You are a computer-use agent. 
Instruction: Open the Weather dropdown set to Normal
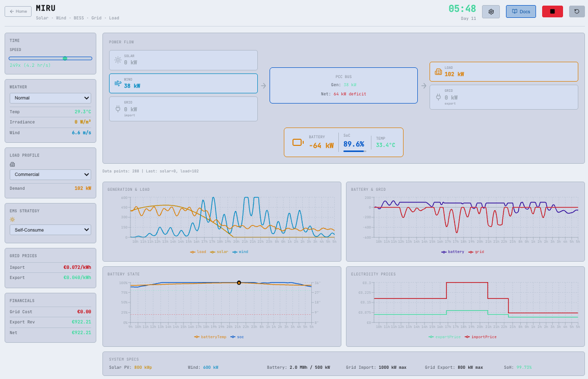click(x=50, y=98)
